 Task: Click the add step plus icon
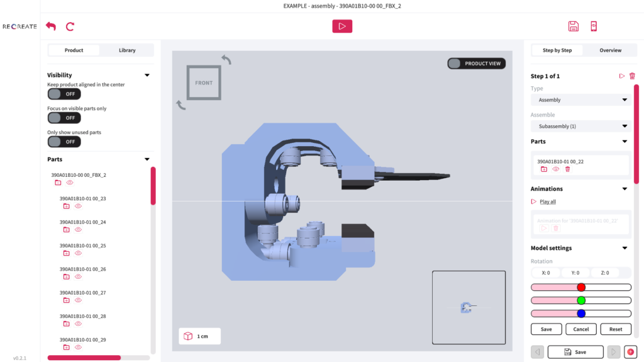630,352
